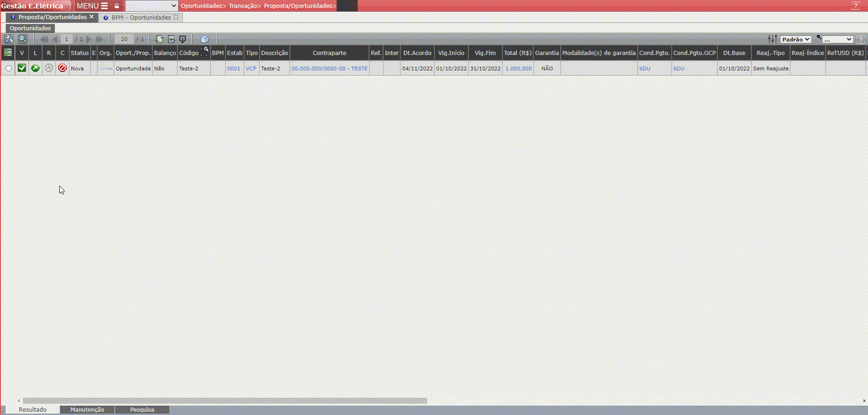Click the green arrow icon in column L
868x415 pixels.
[x=35, y=68]
